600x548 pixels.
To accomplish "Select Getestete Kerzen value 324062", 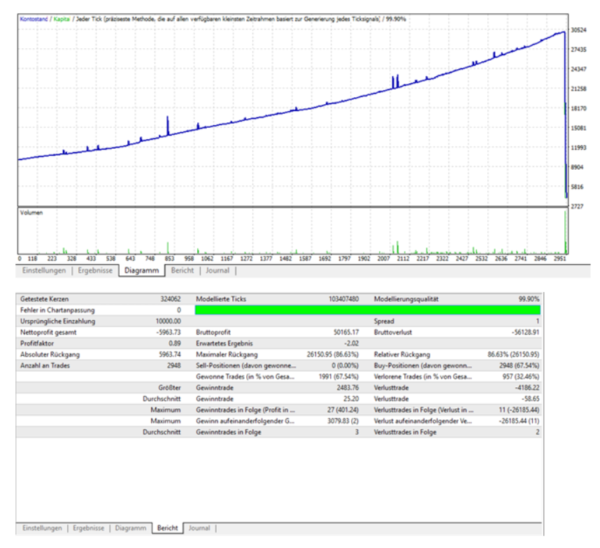I will 170,299.
